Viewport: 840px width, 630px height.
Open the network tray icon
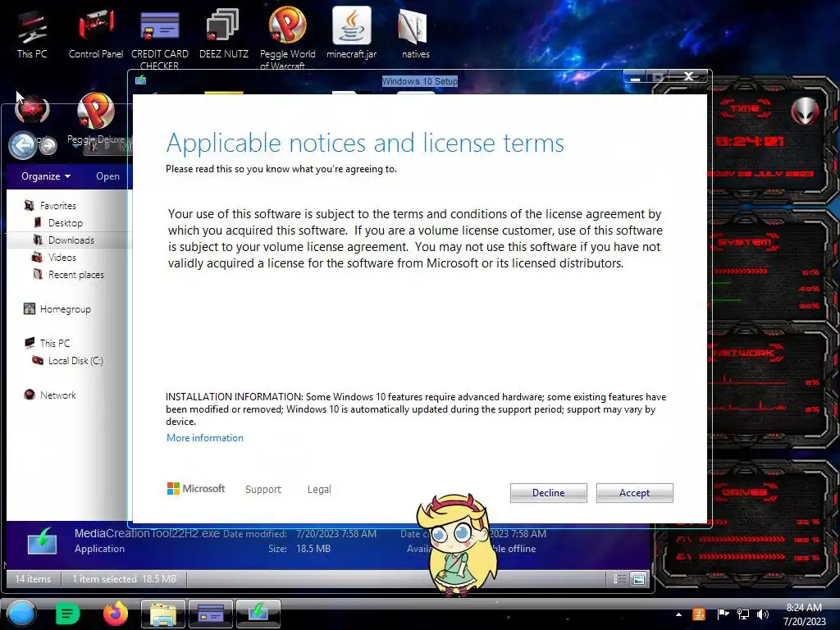point(743,614)
